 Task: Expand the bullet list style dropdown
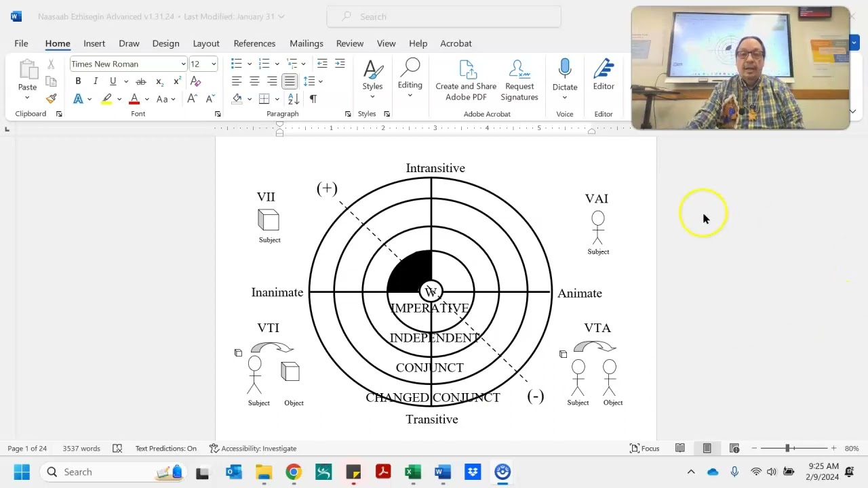click(250, 64)
